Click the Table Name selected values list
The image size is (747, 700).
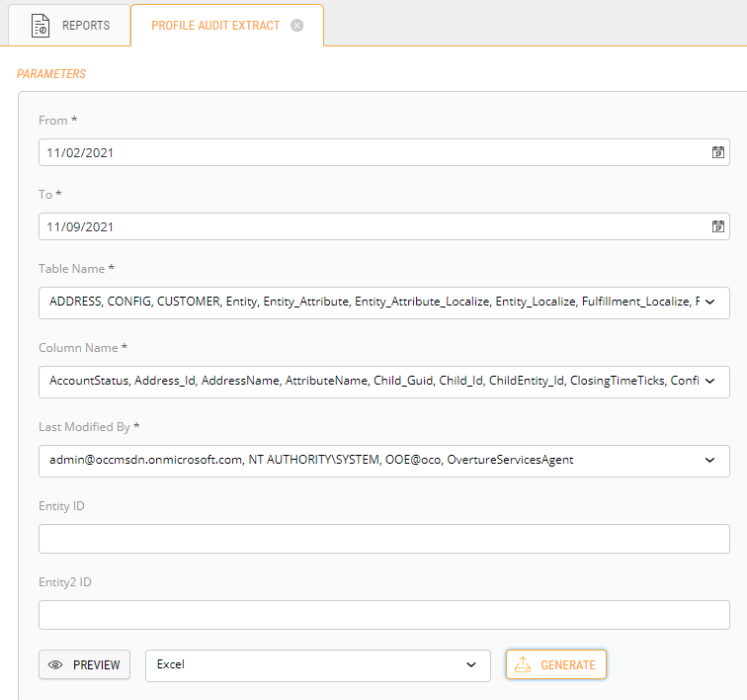(x=371, y=303)
